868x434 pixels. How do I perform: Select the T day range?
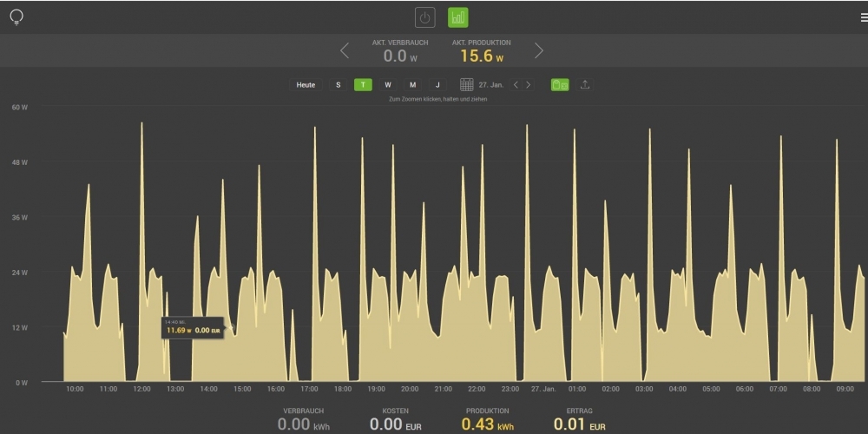pyautogui.click(x=363, y=85)
